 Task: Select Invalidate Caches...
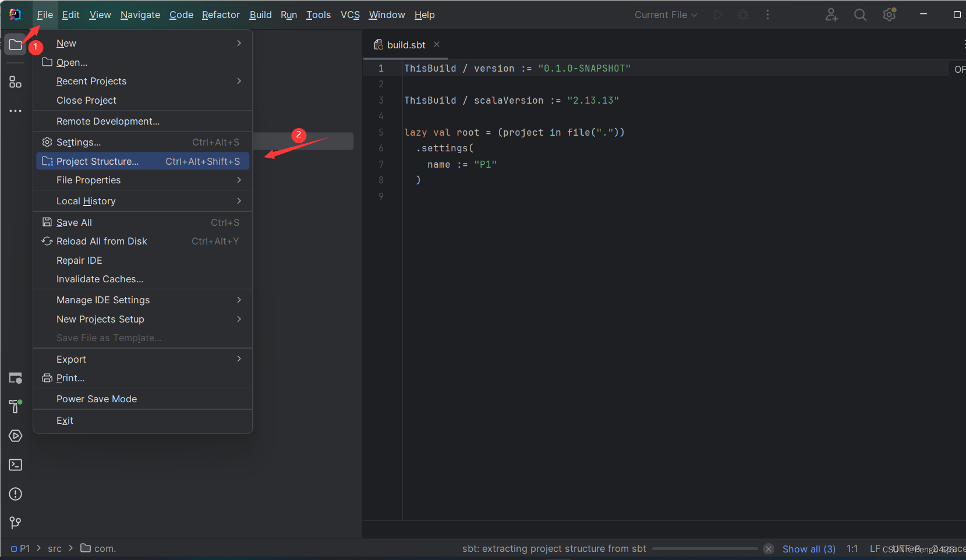(143, 279)
